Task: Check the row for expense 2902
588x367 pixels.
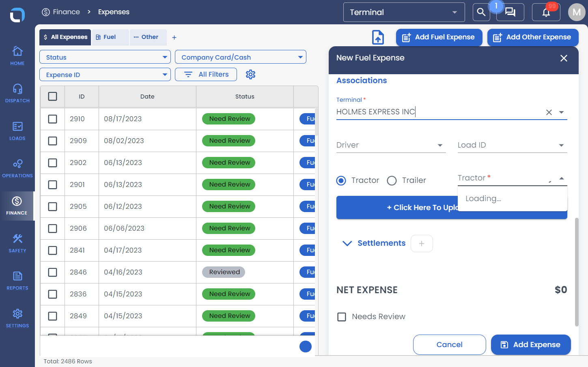Action: click(53, 163)
